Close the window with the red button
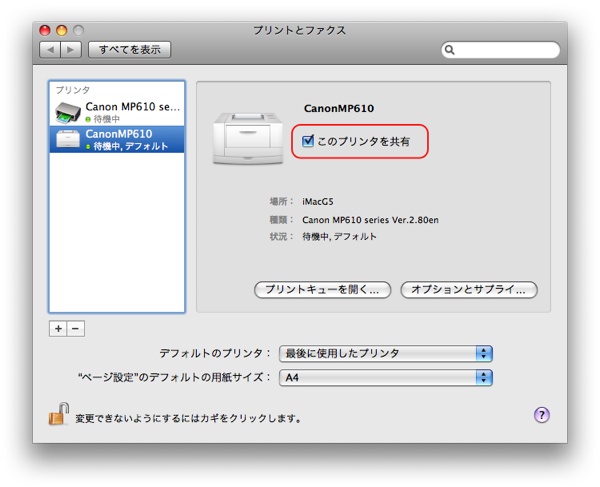Image resolution: width=600 pixels, height=487 pixels. pos(45,30)
